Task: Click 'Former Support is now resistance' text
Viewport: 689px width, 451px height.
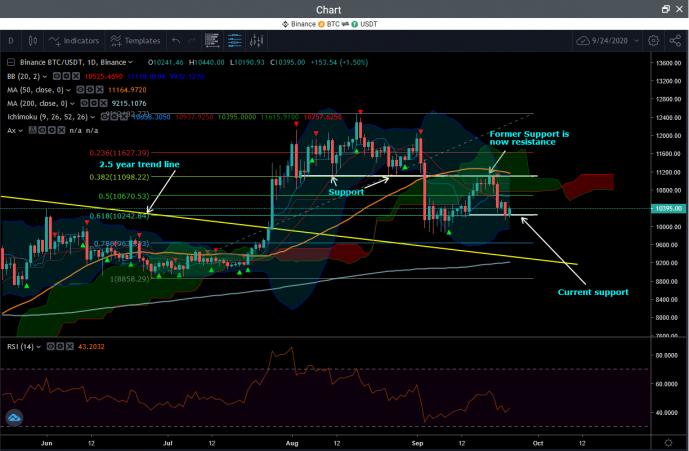Action: (529, 138)
